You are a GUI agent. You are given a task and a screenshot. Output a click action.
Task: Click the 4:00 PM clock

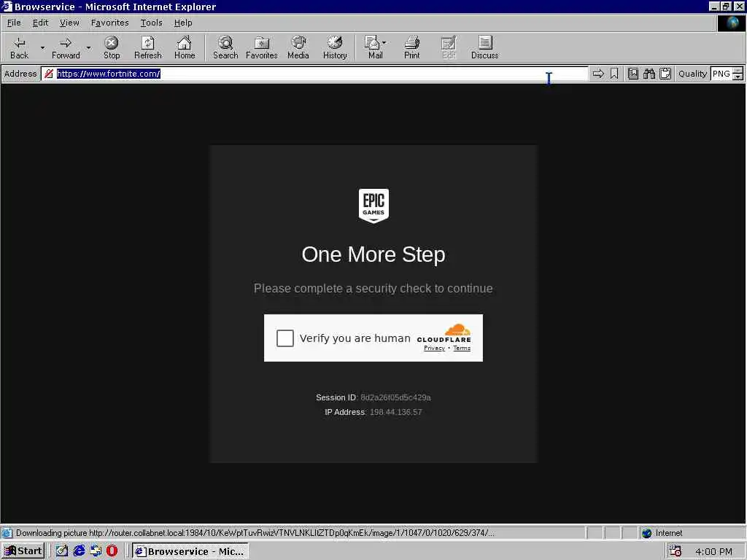(713, 551)
